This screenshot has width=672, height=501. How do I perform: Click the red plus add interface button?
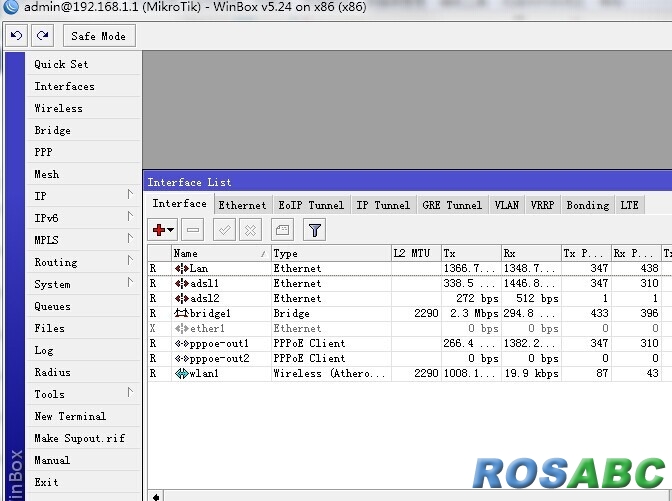pos(162,230)
